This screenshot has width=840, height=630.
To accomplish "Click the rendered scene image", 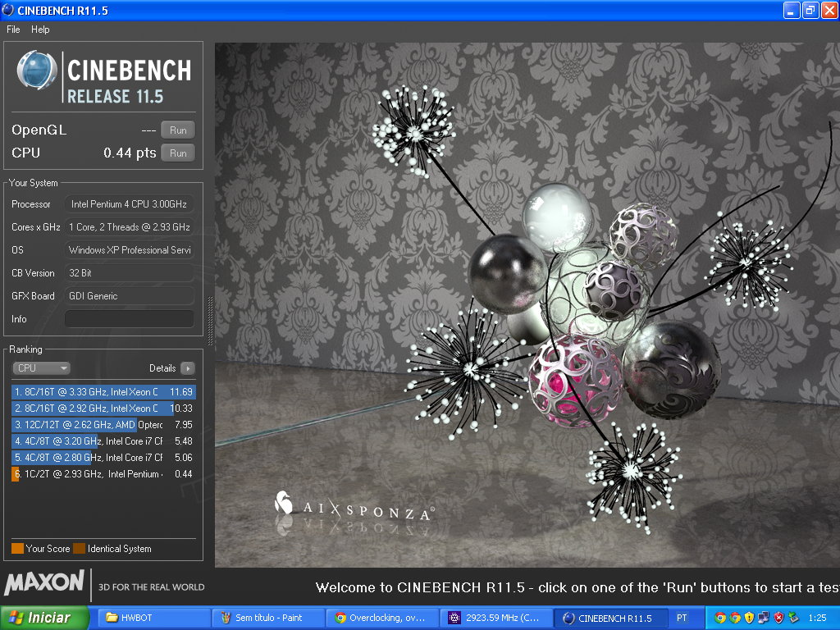I will click(527, 305).
